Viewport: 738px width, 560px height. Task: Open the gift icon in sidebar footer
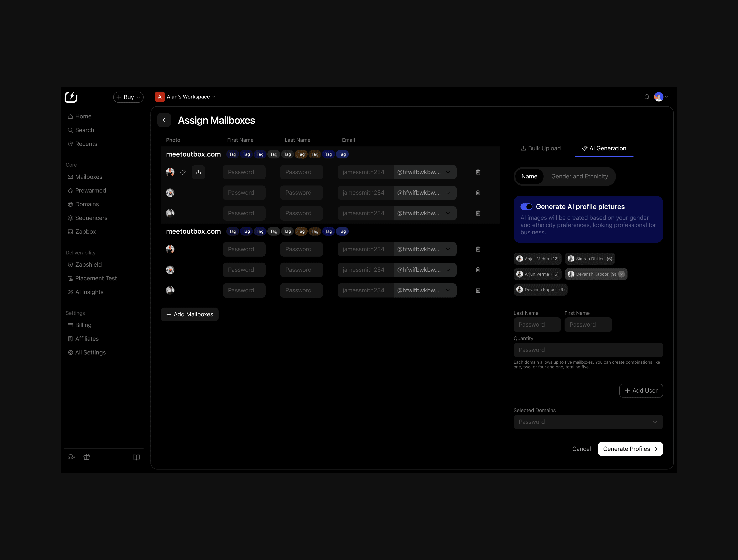point(87,457)
